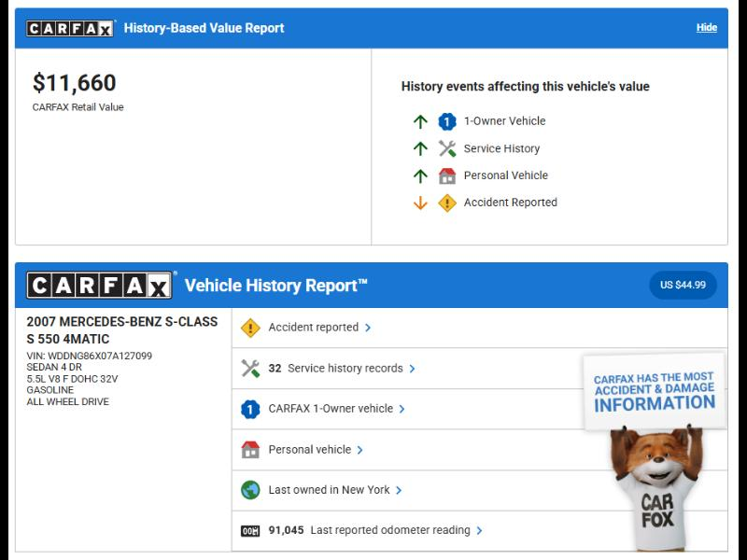
Task: Open the CARFAX 1-Owner vehicle section
Action: click(331, 409)
